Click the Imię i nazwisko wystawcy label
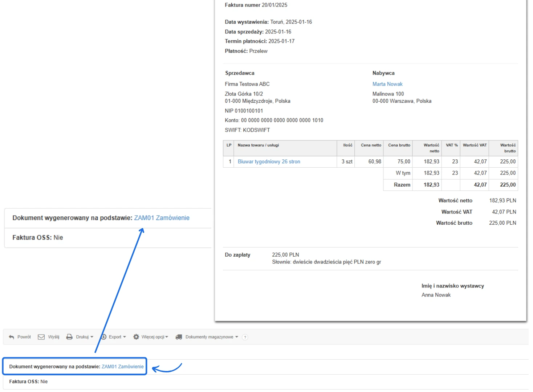This screenshot has width=533, height=392. [x=453, y=286]
